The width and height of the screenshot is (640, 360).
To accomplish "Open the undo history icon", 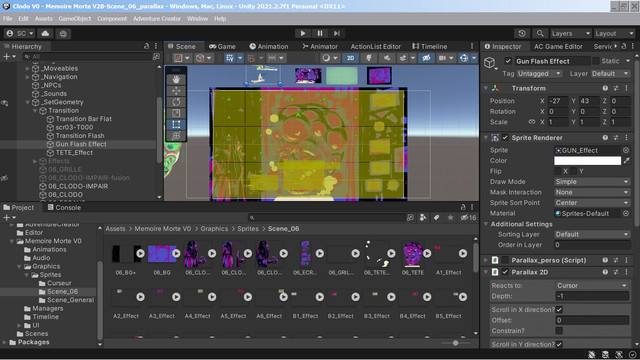I will coord(522,33).
